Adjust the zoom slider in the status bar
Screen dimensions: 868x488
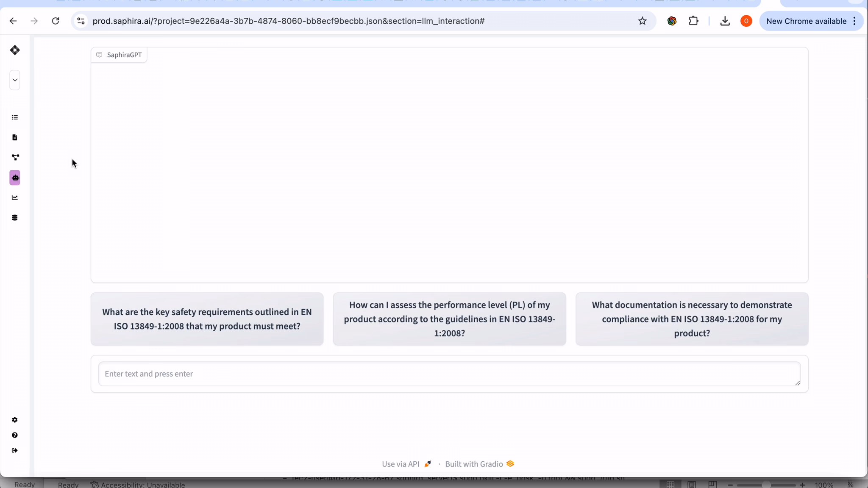pos(766,485)
